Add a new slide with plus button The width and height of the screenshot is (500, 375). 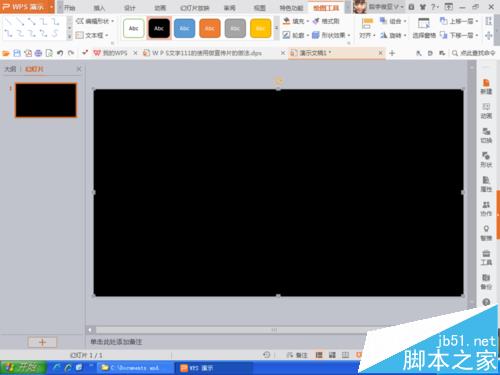42,342
